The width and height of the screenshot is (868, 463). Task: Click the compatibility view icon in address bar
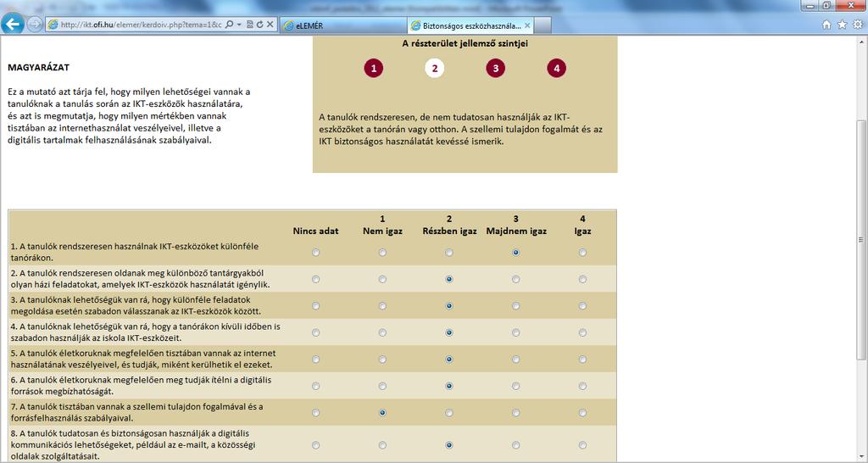point(250,25)
